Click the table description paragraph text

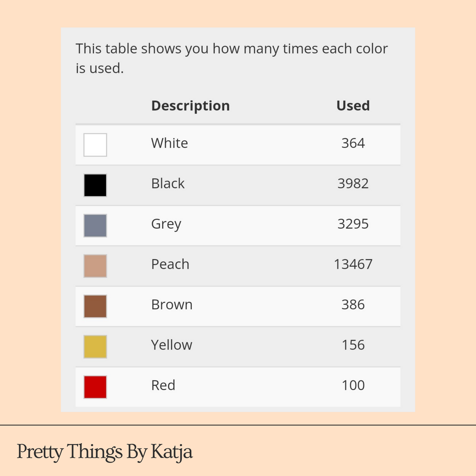pos(232,58)
